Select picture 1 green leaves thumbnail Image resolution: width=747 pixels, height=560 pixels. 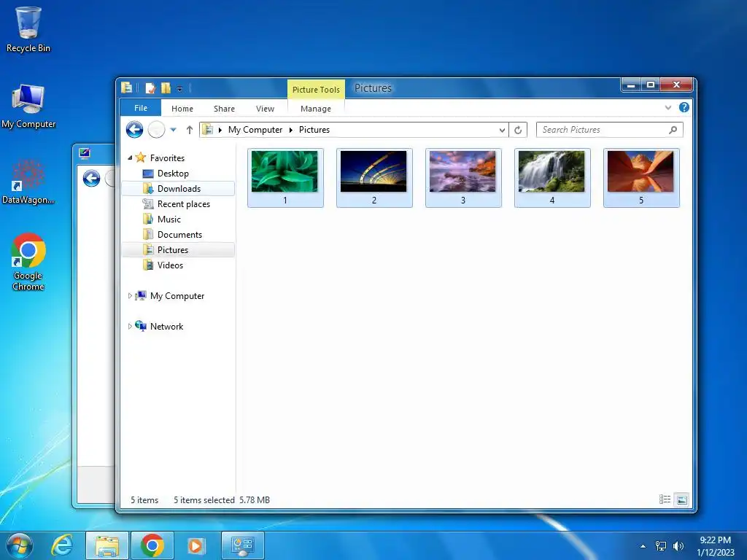tap(285, 178)
